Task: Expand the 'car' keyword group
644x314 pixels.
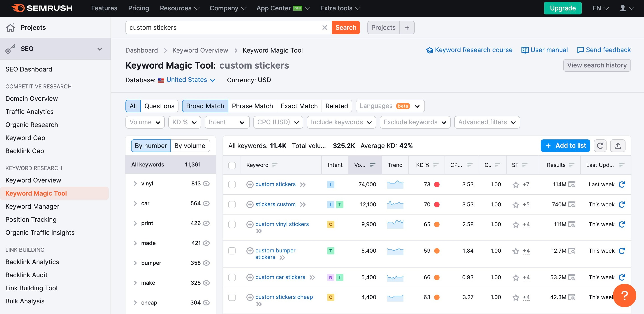Action: tap(135, 203)
